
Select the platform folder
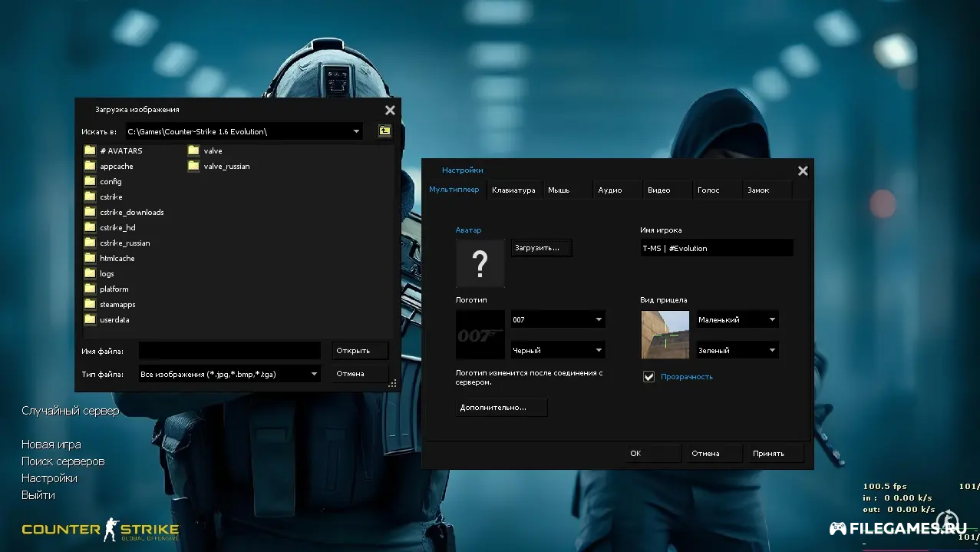click(106, 289)
